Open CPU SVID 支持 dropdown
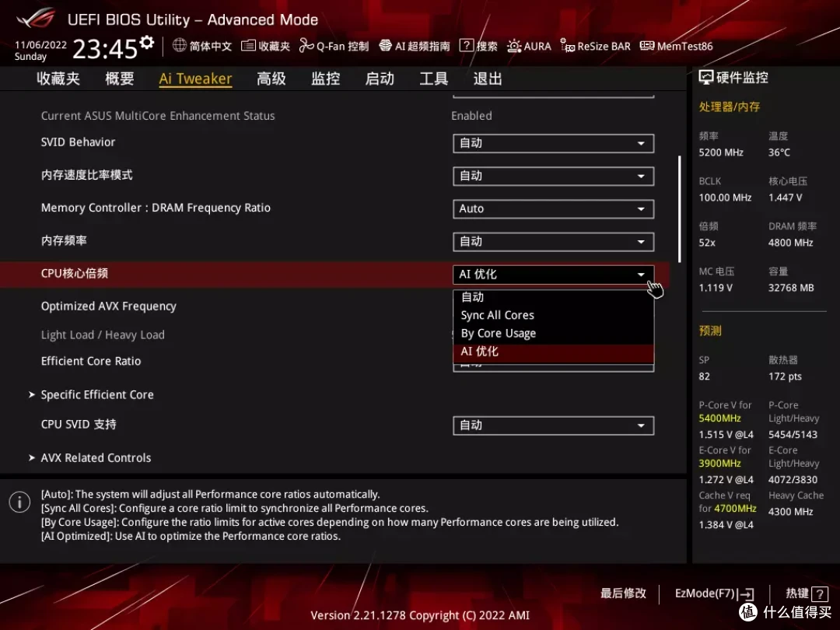840x630 pixels. (554, 425)
